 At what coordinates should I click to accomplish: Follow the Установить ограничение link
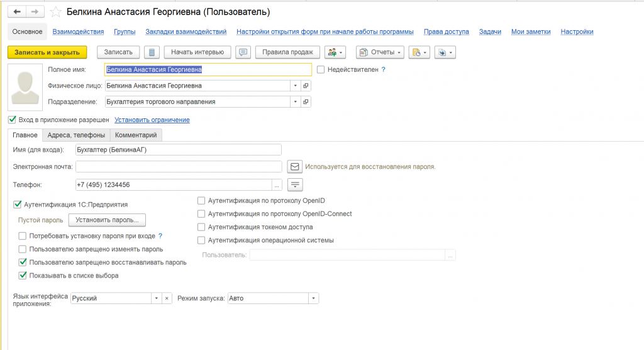point(152,120)
